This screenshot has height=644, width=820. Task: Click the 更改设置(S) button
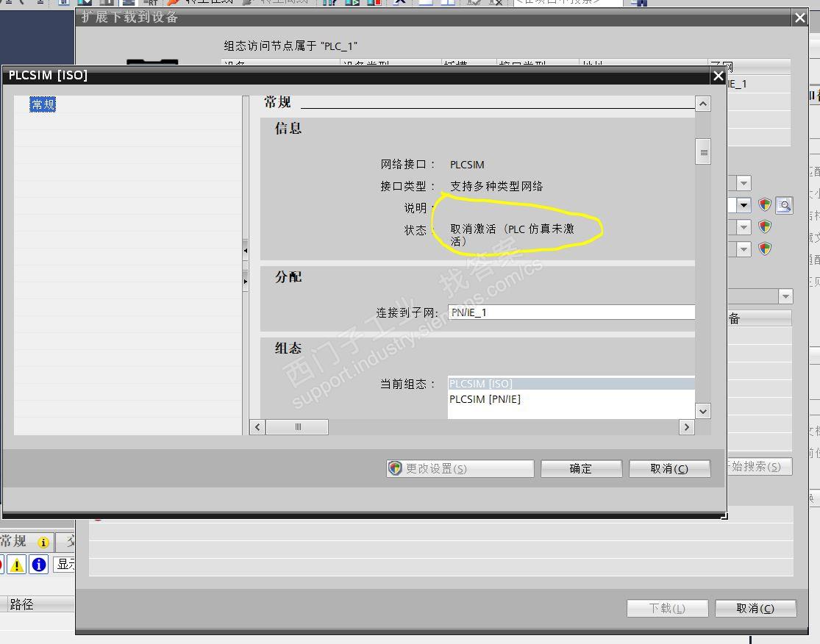pos(460,468)
